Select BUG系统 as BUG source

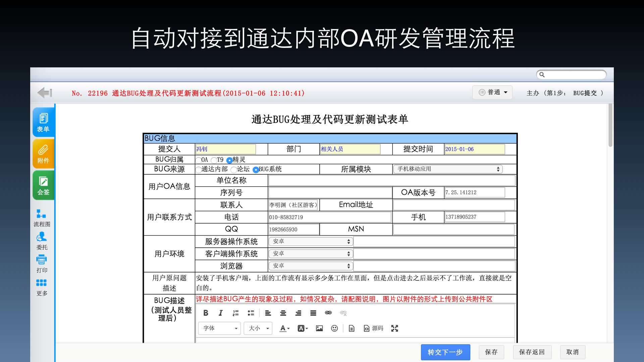pos(256,170)
